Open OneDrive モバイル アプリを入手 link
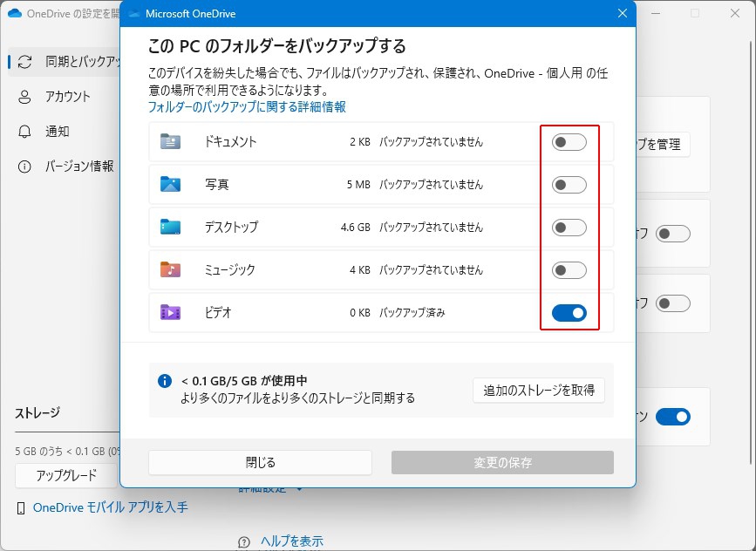Image resolution: width=756 pixels, height=551 pixels. coord(110,507)
